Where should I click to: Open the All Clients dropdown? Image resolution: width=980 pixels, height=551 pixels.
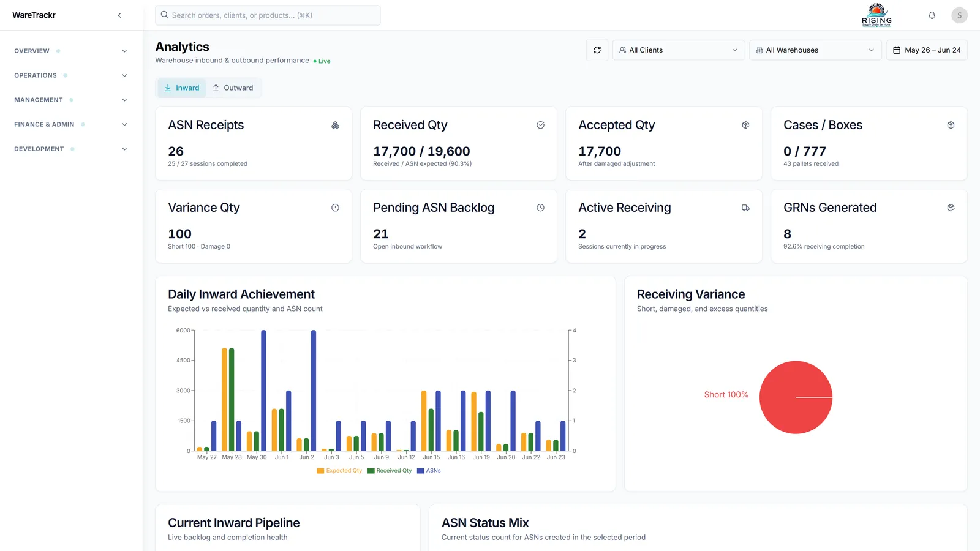coord(679,50)
